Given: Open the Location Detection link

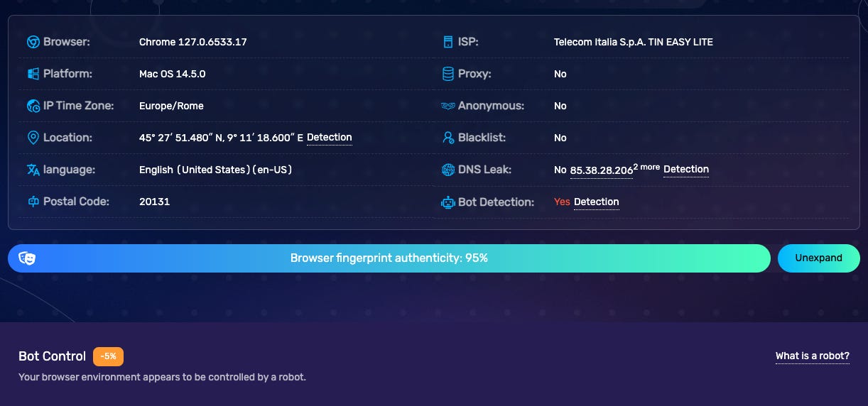Looking at the screenshot, I should (x=330, y=138).
